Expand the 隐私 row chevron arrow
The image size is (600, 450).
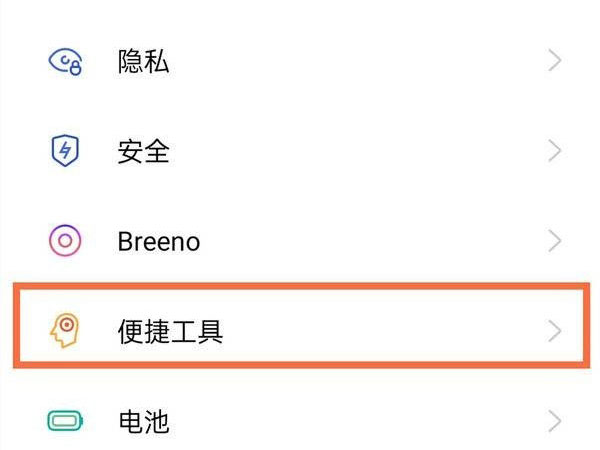[x=556, y=62]
